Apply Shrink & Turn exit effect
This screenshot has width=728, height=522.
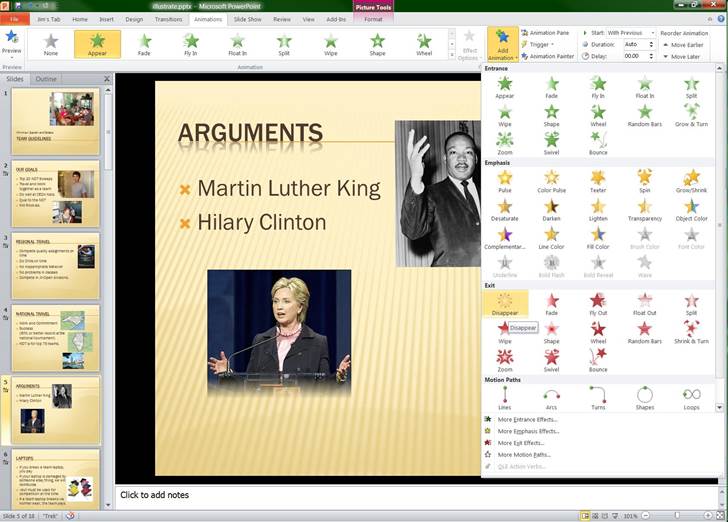pyautogui.click(x=691, y=333)
